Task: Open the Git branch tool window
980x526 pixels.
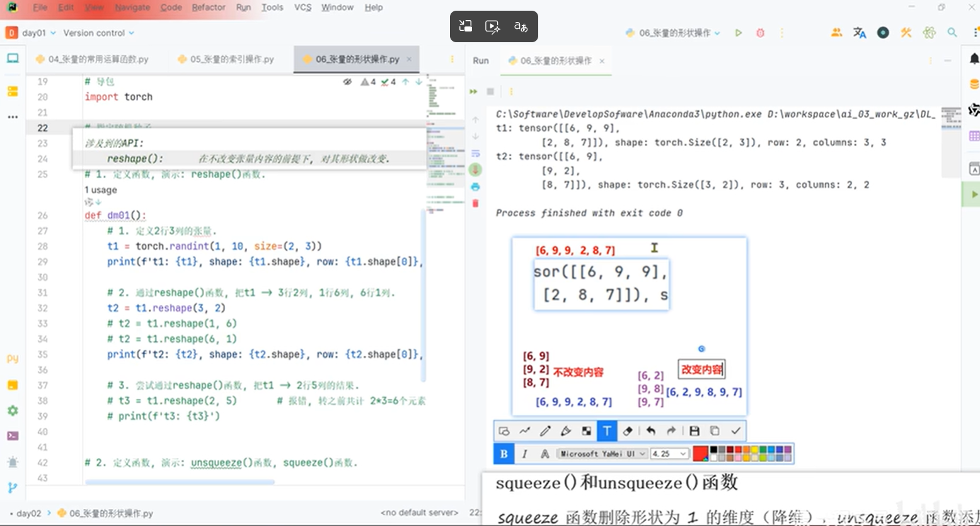Action: coord(13,488)
